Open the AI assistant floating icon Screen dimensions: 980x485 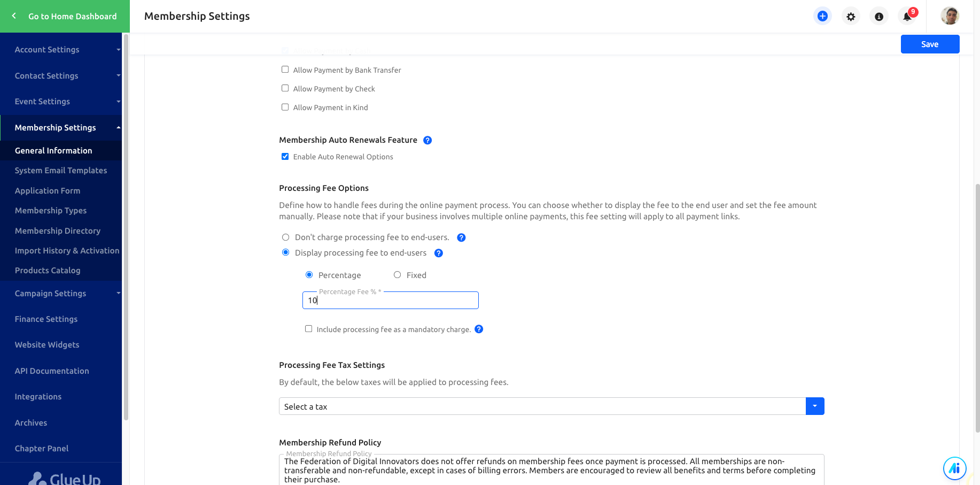(954, 468)
